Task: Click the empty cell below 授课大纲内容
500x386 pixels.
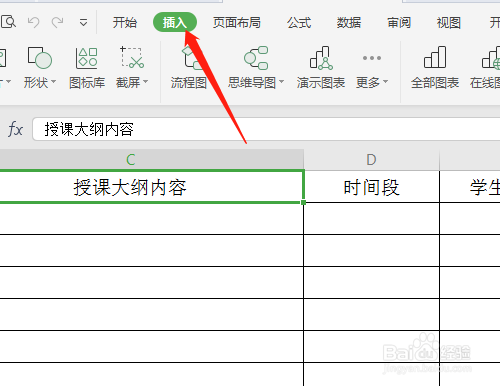Action: click(152, 218)
